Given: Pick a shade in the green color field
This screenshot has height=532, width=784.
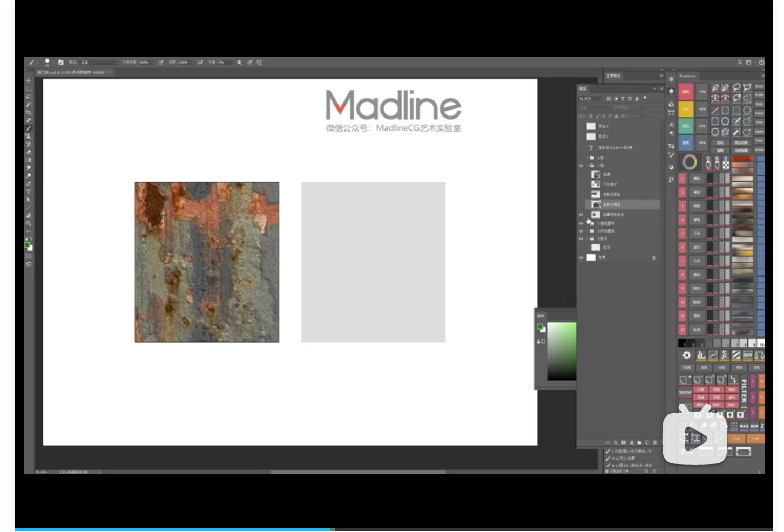Looking at the screenshot, I should pos(562,351).
